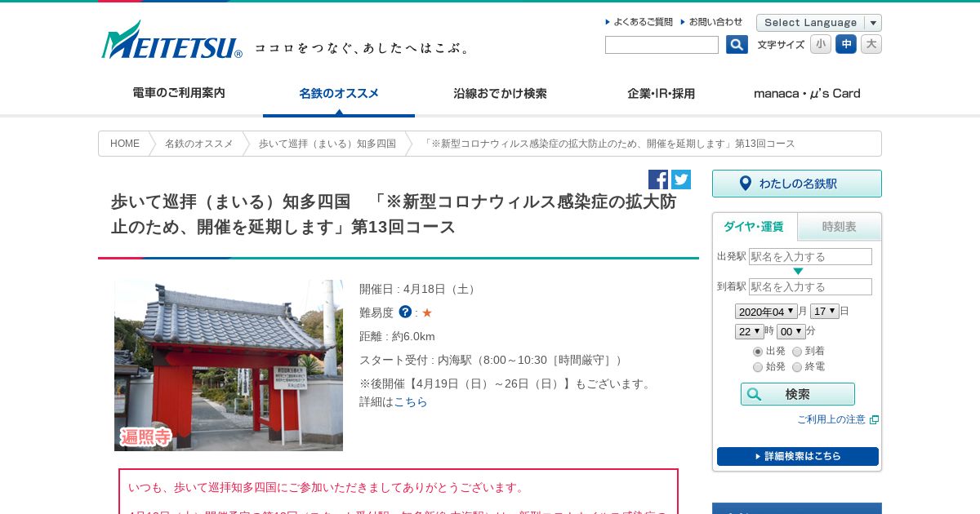Click the green 検索 button

798,394
